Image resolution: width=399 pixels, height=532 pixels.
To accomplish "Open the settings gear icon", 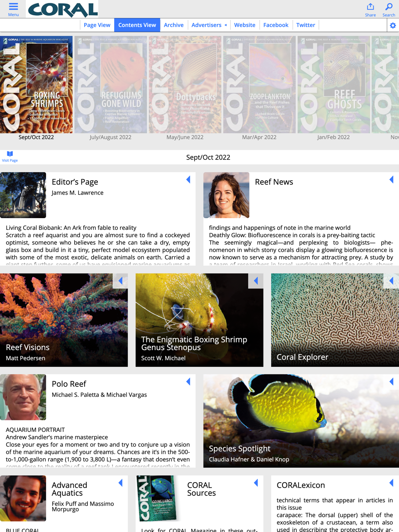I will [x=393, y=26].
